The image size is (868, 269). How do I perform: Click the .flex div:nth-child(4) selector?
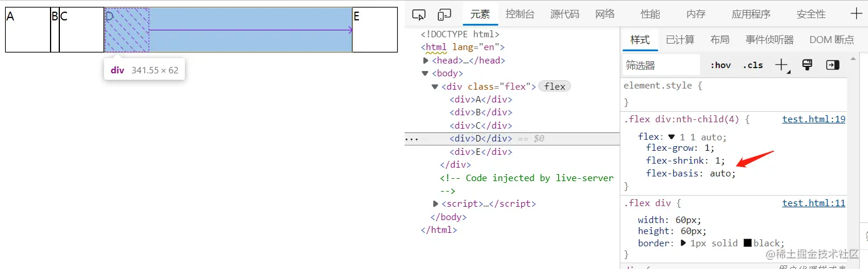(681, 119)
